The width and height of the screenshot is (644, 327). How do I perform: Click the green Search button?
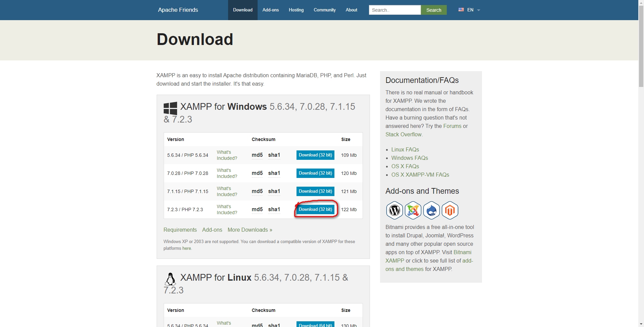click(x=434, y=10)
